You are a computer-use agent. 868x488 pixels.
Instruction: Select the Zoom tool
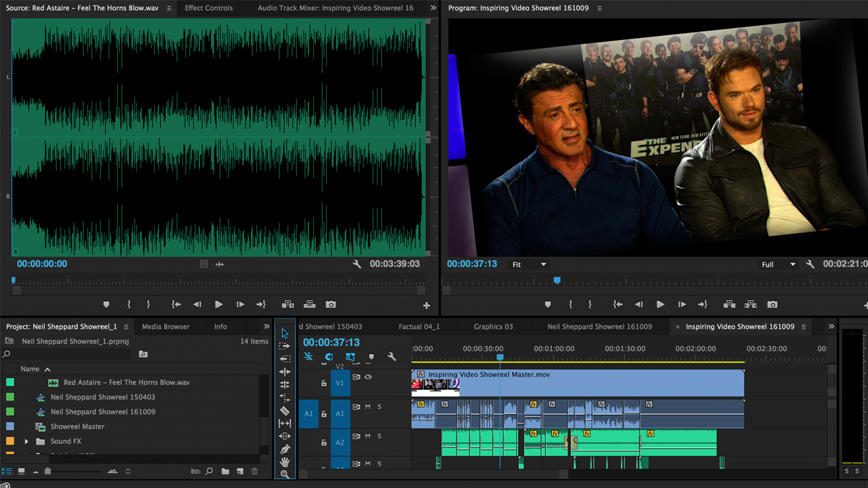pyautogui.click(x=285, y=474)
